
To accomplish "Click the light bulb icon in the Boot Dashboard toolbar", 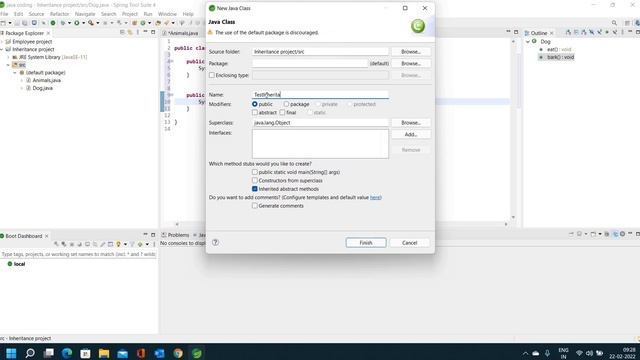I will [118, 244].
